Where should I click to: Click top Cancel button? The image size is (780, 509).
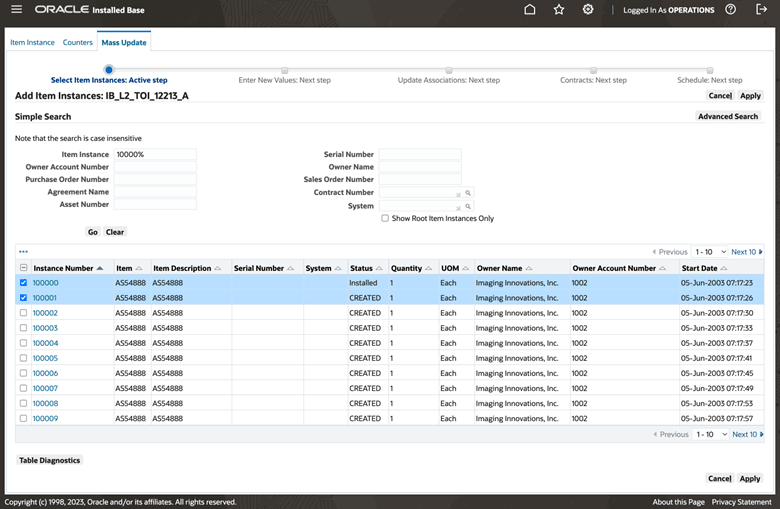(x=720, y=96)
